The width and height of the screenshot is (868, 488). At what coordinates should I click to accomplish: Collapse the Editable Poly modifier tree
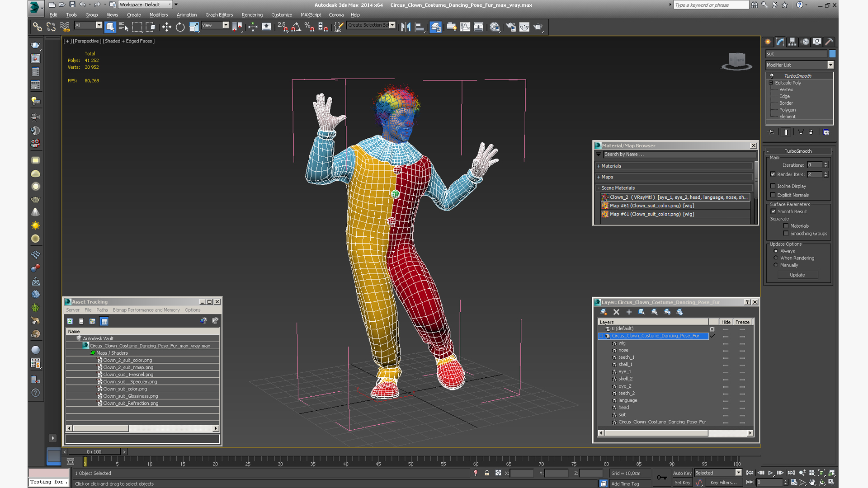[x=771, y=83]
